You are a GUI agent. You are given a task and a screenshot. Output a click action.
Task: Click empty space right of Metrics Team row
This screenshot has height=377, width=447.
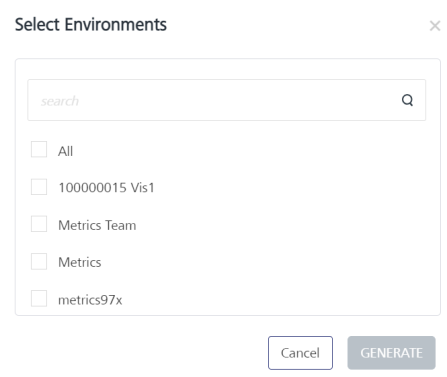point(283,225)
